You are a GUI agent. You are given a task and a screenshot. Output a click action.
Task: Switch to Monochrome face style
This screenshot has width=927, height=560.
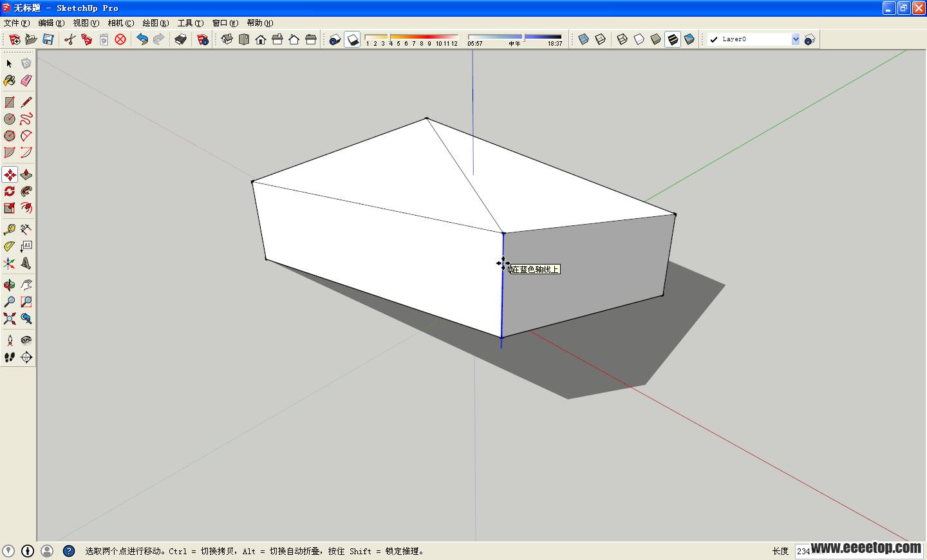pos(689,39)
